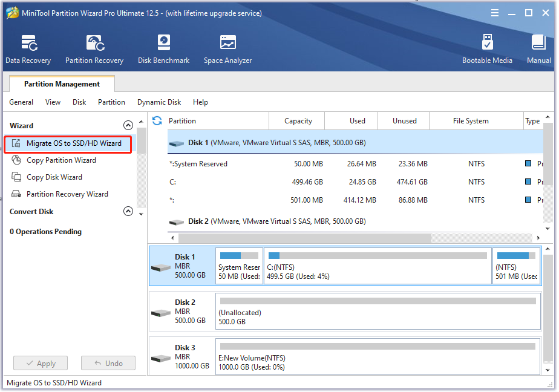Sort by Used column header

coord(351,121)
